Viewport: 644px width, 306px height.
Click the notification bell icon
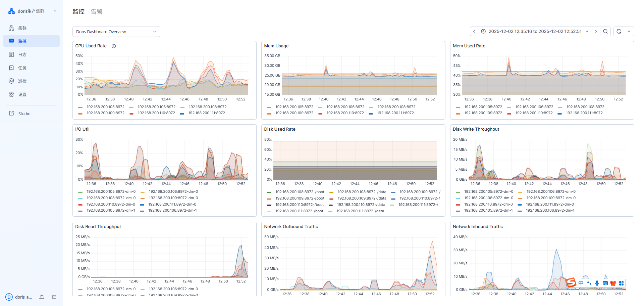pyautogui.click(x=42, y=297)
